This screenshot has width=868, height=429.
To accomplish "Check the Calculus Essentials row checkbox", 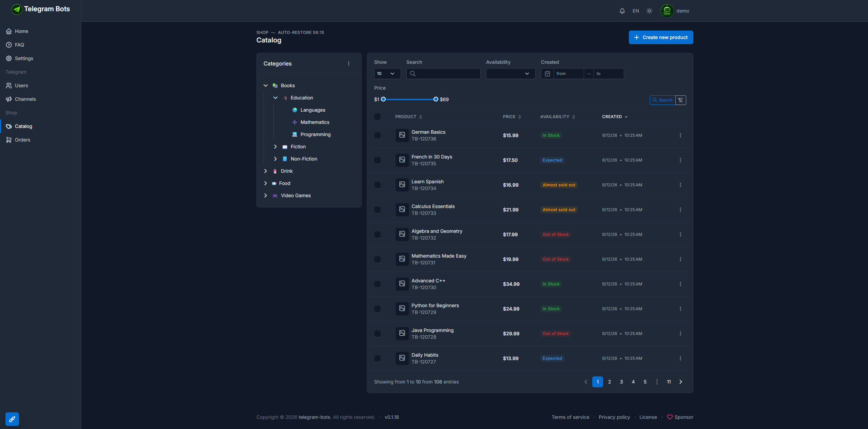I will pos(378,210).
